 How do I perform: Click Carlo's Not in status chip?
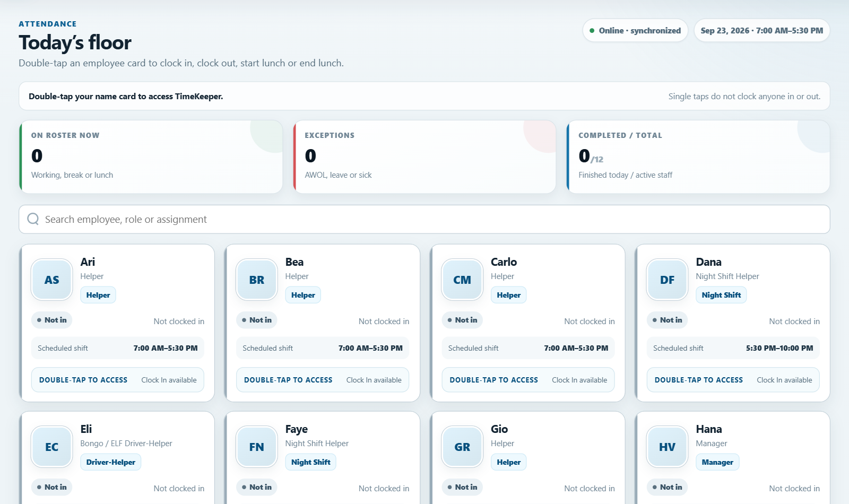[463, 320]
